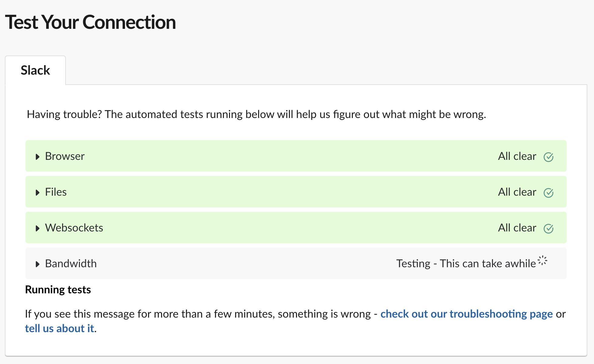Click the green checkmark beside Browser

(x=549, y=157)
